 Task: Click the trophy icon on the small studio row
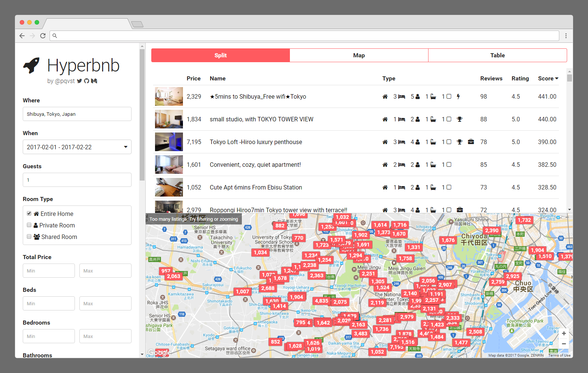(459, 119)
